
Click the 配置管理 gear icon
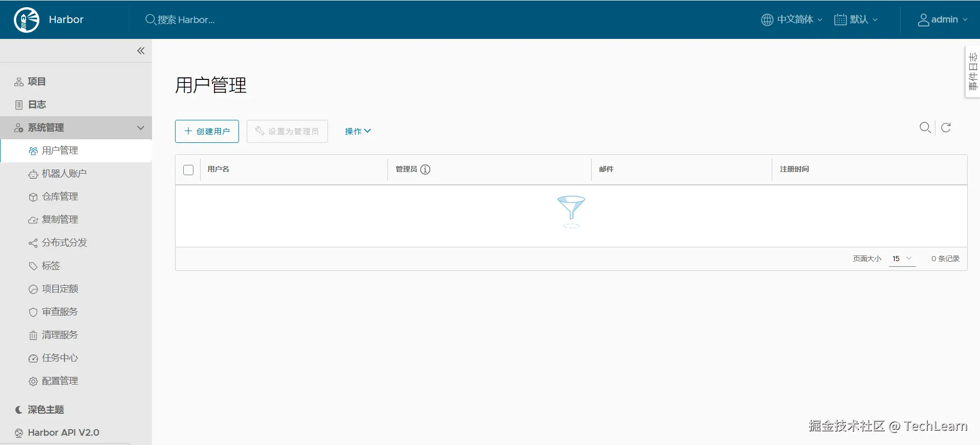tap(33, 382)
